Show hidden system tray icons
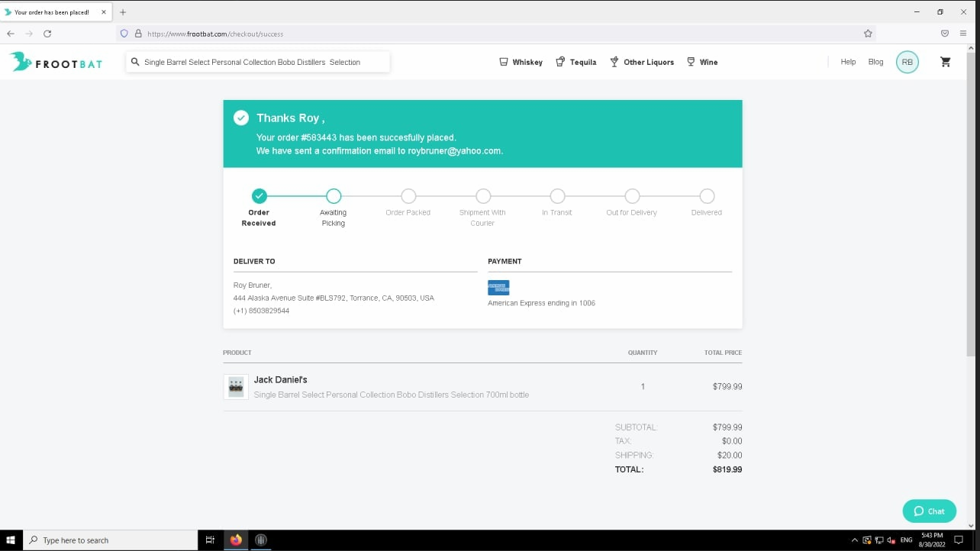The image size is (980, 551). click(x=855, y=540)
